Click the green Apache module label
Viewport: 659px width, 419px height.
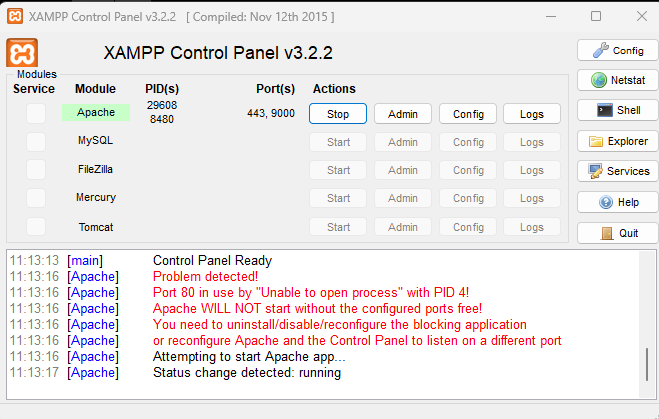pyautogui.click(x=96, y=113)
